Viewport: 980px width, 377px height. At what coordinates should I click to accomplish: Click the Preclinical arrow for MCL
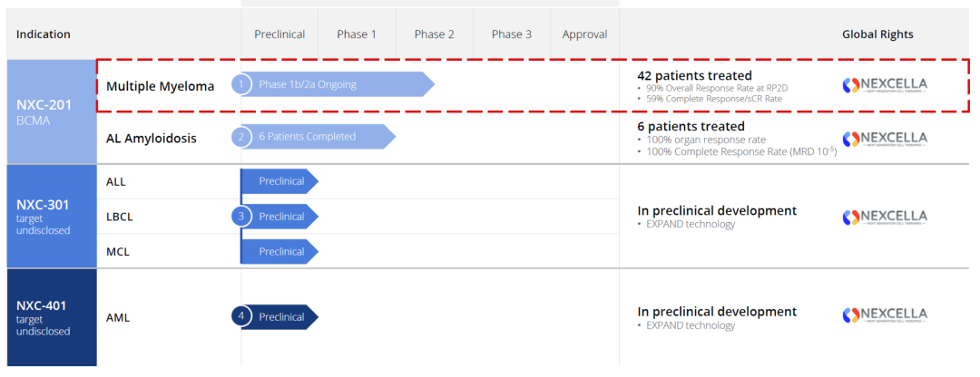pos(281,251)
